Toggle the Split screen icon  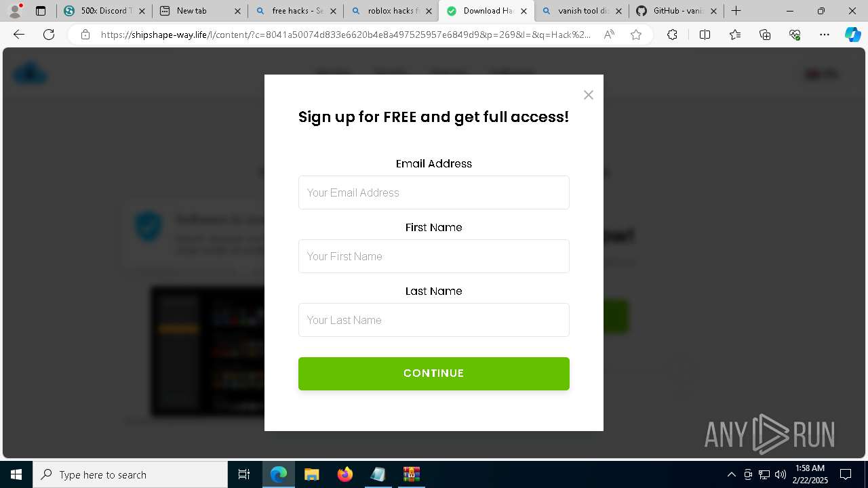[705, 35]
